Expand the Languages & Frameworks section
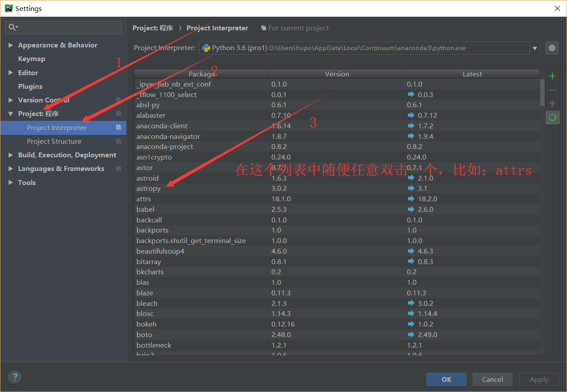The height and width of the screenshot is (392, 567). pyautogui.click(x=10, y=168)
